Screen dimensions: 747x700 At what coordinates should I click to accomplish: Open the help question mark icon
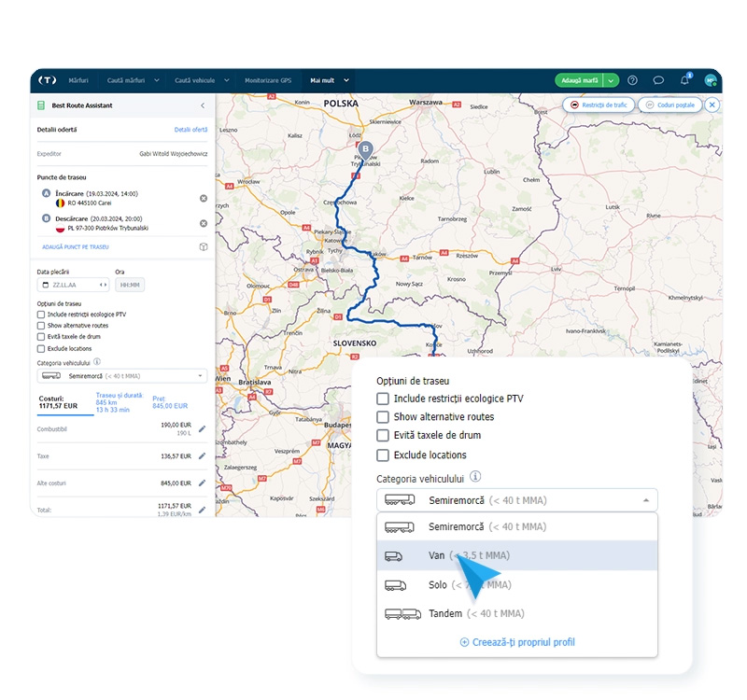coord(632,80)
